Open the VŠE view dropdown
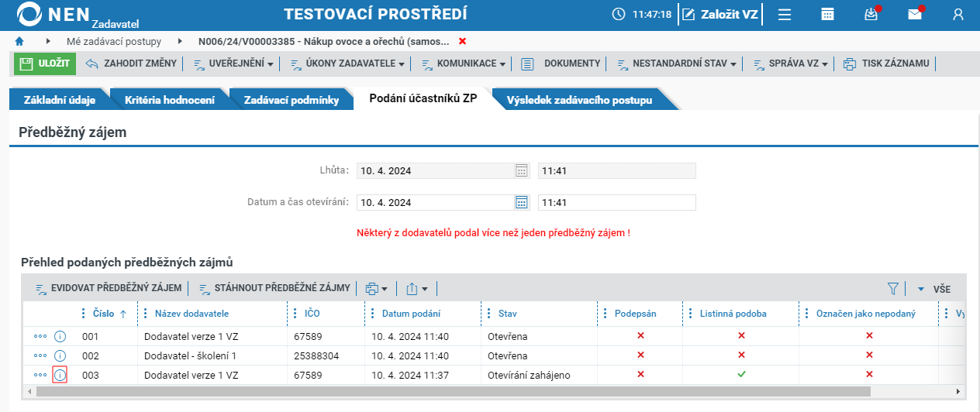 pos(933,289)
